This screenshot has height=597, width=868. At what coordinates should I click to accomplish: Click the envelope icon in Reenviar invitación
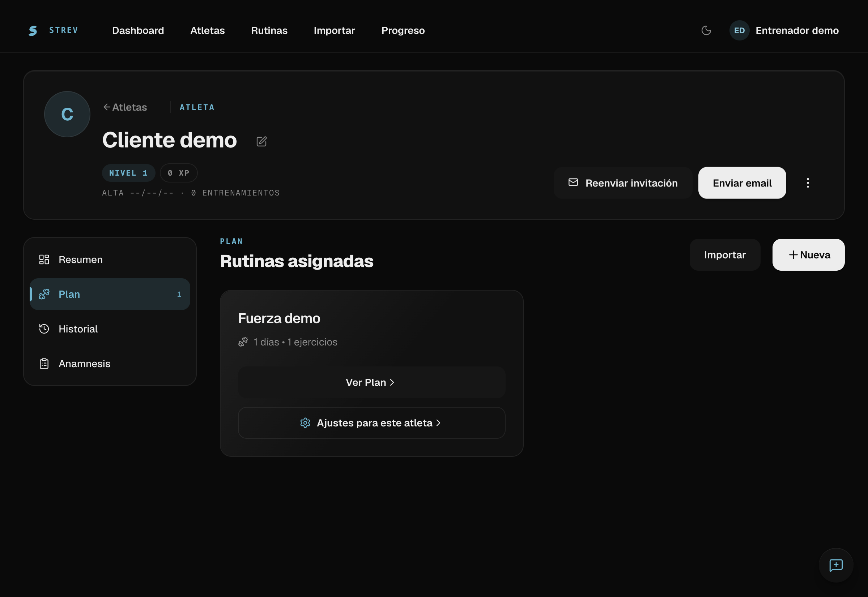click(x=573, y=182)
